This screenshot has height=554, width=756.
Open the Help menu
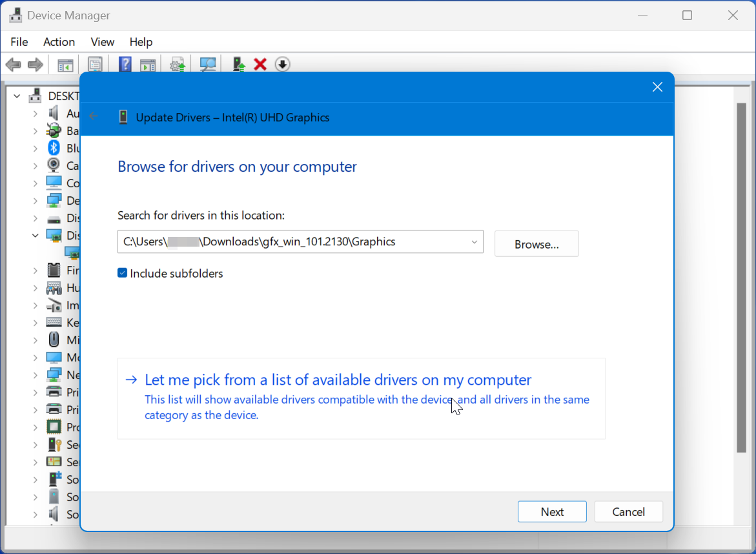[141, 42]
